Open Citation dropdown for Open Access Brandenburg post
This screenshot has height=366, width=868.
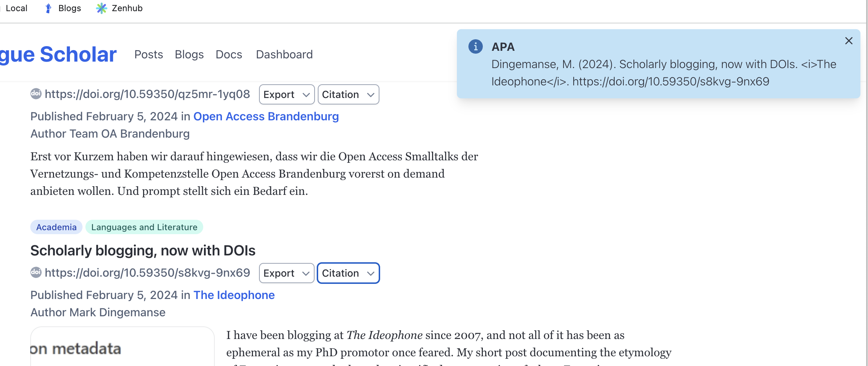pos(348,94)
